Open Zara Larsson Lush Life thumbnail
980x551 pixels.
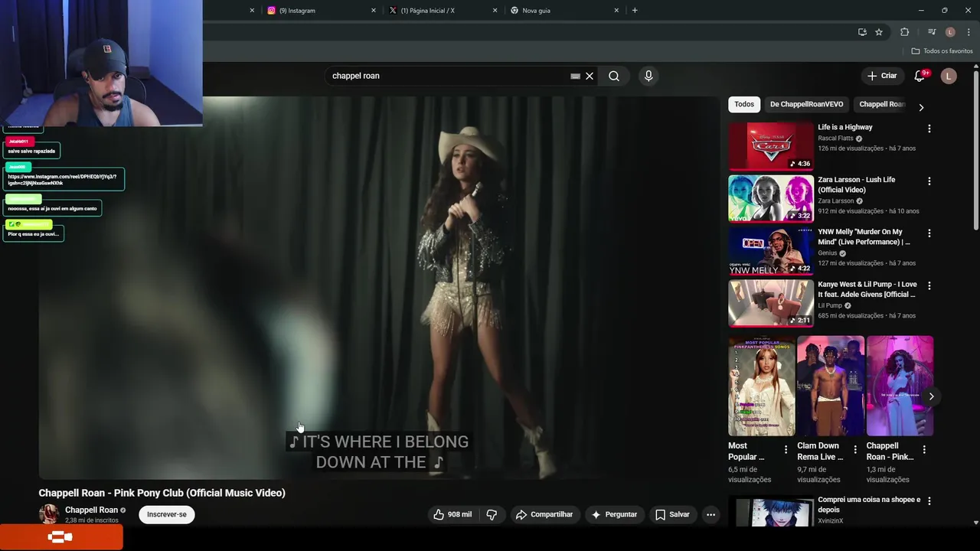(770, 198)
